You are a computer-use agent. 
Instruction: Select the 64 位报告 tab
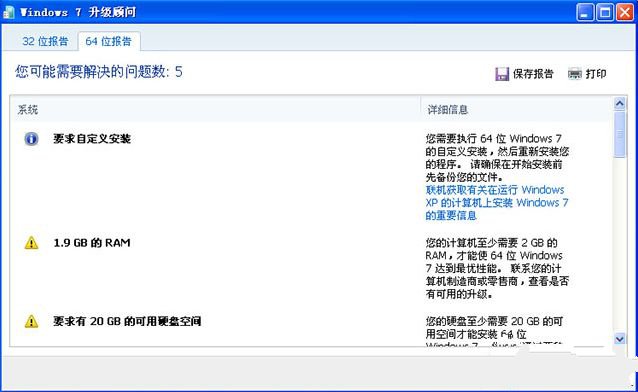tap(109, 42)
